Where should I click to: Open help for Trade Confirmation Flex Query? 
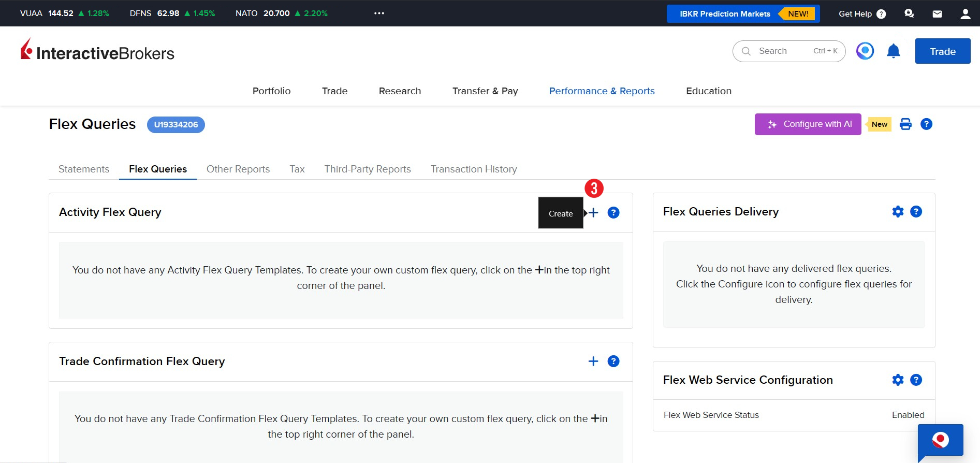pyautogui.click(x=613, y=361)
